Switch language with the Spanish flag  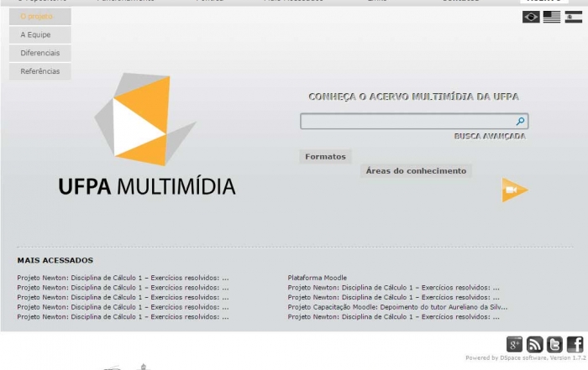click(x=574, y=17)
